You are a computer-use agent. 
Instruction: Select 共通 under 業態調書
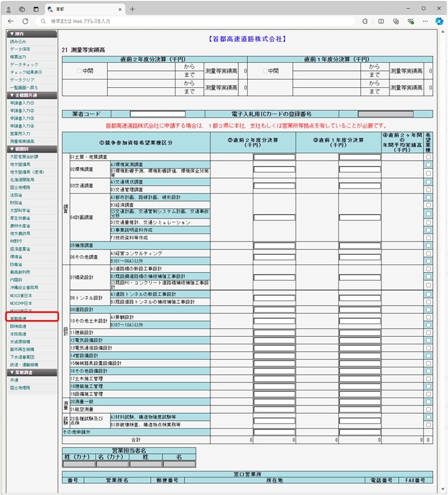click(14, 380)
